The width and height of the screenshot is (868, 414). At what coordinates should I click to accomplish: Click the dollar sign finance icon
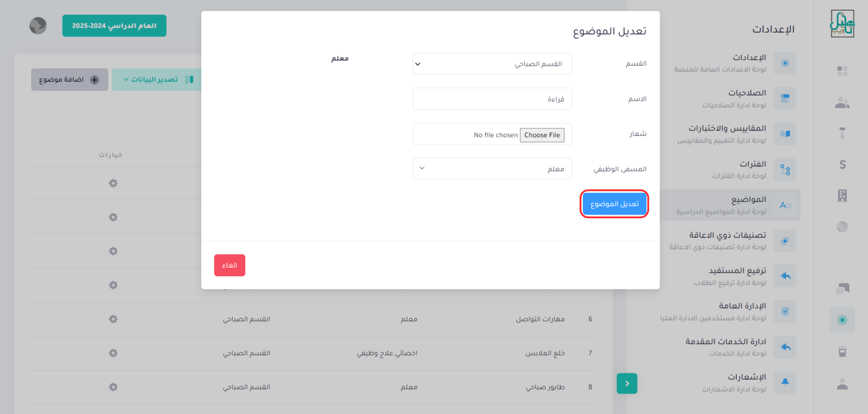pos(842,164)
